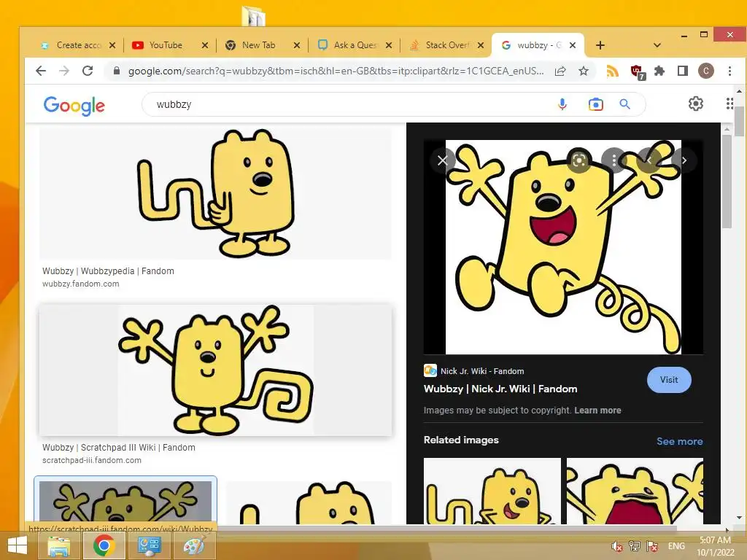Start voice search with the microphone
Viewport: 747px width, 560px height.
tap(562, 104)
